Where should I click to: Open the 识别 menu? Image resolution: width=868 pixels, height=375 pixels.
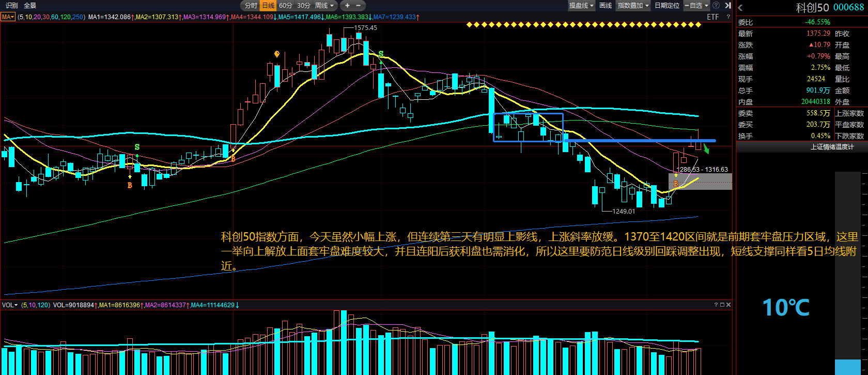(x=11, y=6)
